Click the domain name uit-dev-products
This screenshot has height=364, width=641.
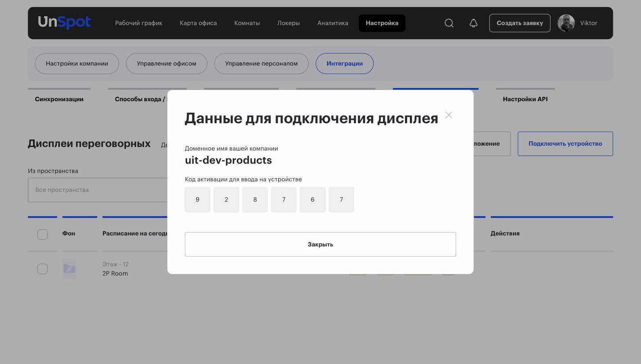pyautogui.click(x=228, y=160)
